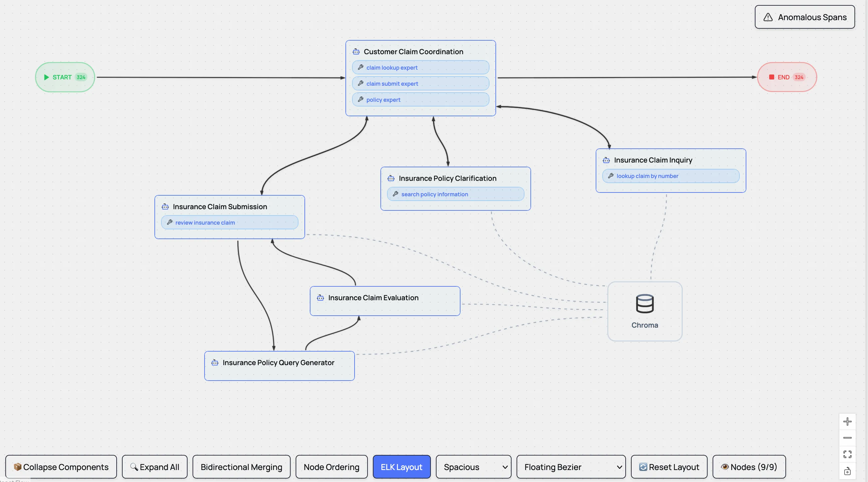Image resolution: width=868 pixels, height=482 pixels.
Task: Select the wrench icon beside claim lookup expert
Action: tap(361, 67)
